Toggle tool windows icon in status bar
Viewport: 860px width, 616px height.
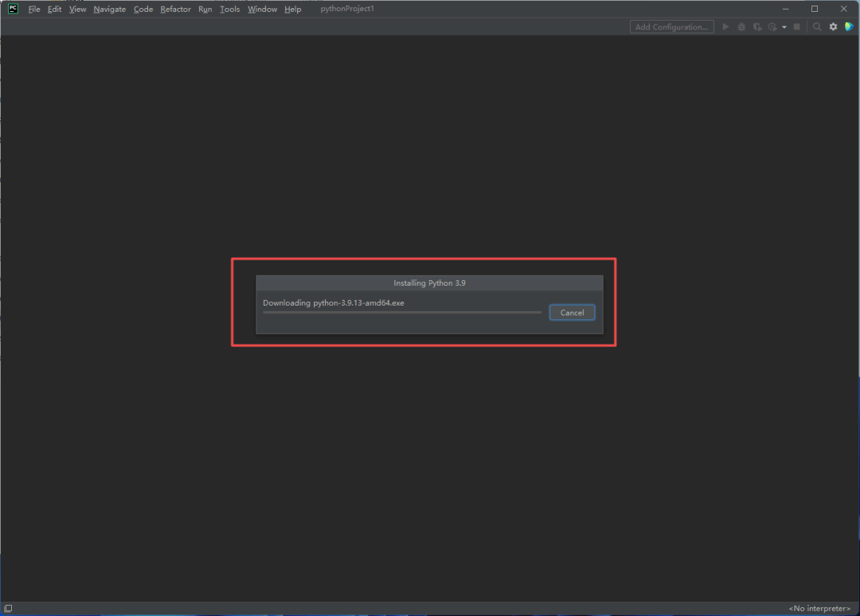click(x=8, y=609)
